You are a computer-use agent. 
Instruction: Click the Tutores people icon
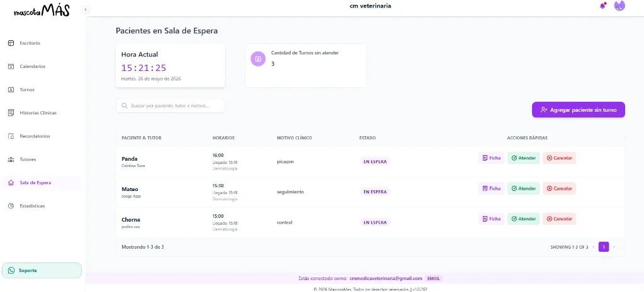pyautogui.click(x=11, y=159)
